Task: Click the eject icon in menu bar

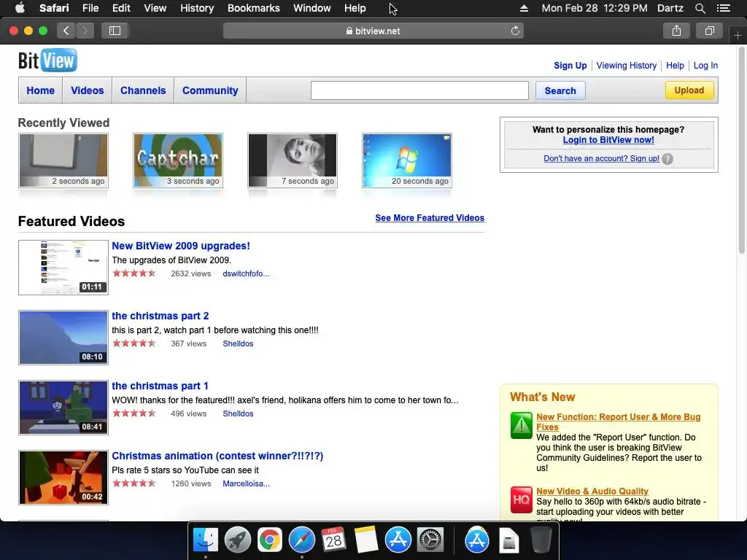Action: click(524, 8)
